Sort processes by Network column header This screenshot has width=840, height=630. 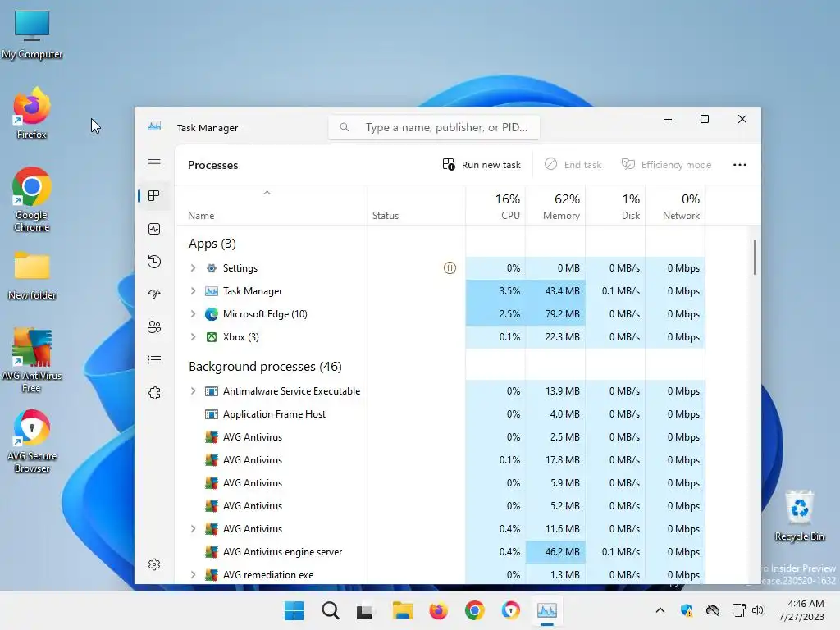coord(676,206)
